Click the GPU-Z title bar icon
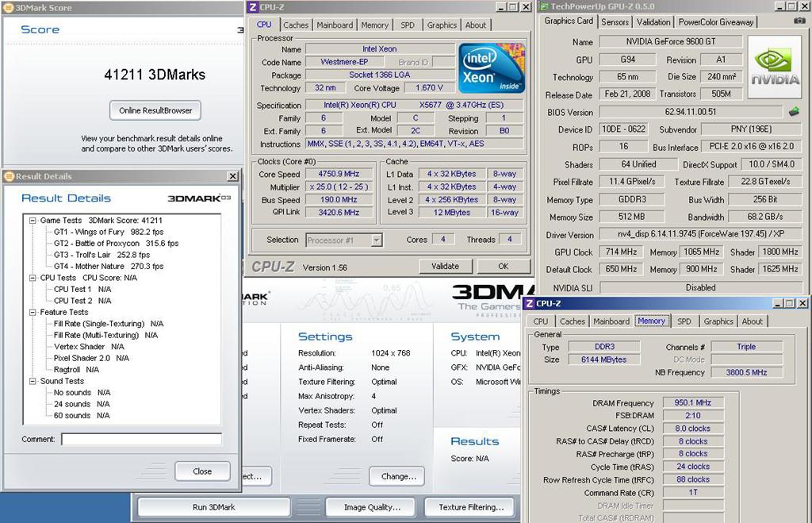The height and width of the screenshot is (523, 812). 544,6
